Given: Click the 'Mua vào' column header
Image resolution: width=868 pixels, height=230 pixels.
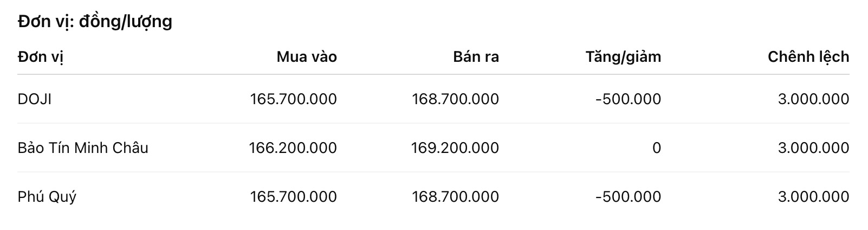Looking at the screenshot, I should coord(307,57).
